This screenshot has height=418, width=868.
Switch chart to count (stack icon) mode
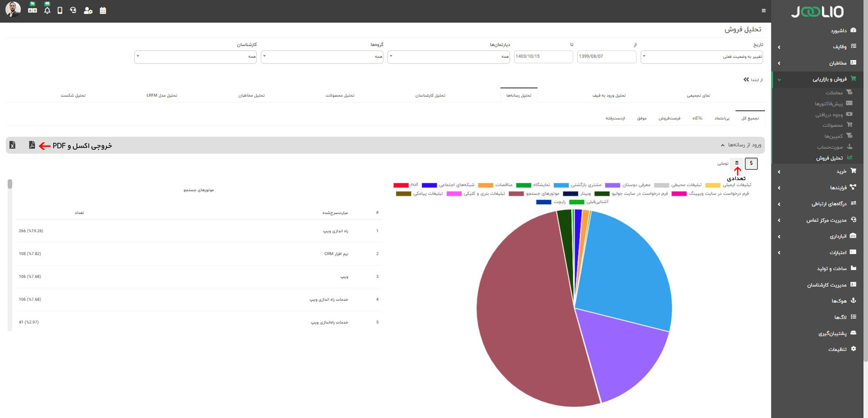point(737,163)
